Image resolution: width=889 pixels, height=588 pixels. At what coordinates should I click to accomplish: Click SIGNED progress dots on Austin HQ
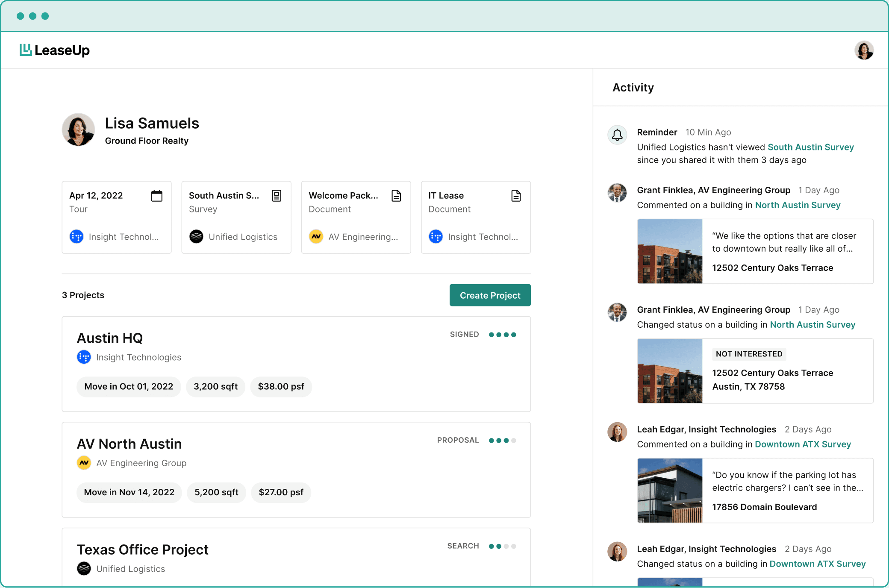502,335
